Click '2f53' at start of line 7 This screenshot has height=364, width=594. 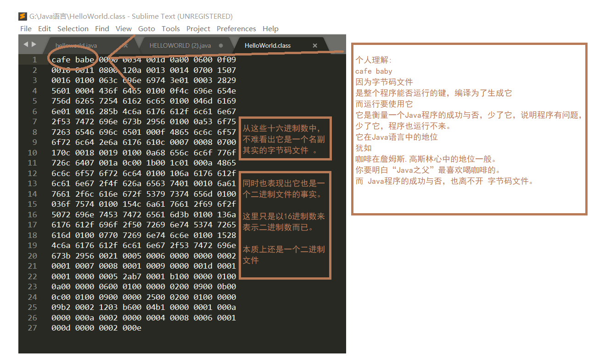pyautogui.click(x=61, y=121)
